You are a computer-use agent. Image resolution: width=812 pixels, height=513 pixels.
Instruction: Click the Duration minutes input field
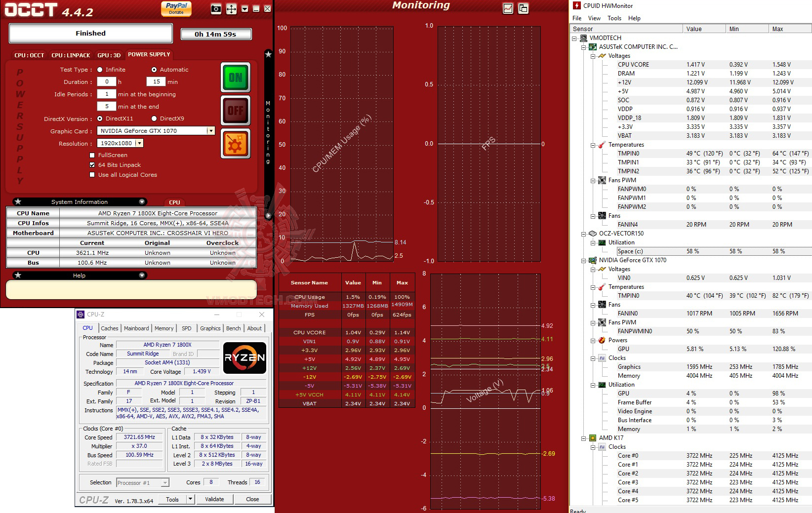pyautogui.click(x=156, y=82)
